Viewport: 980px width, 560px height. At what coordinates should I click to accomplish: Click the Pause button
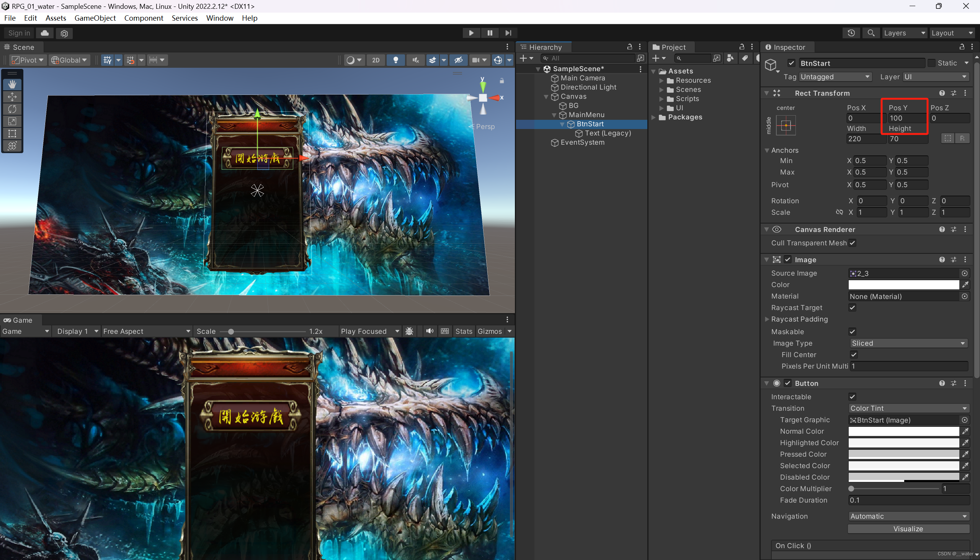point(490,33)
